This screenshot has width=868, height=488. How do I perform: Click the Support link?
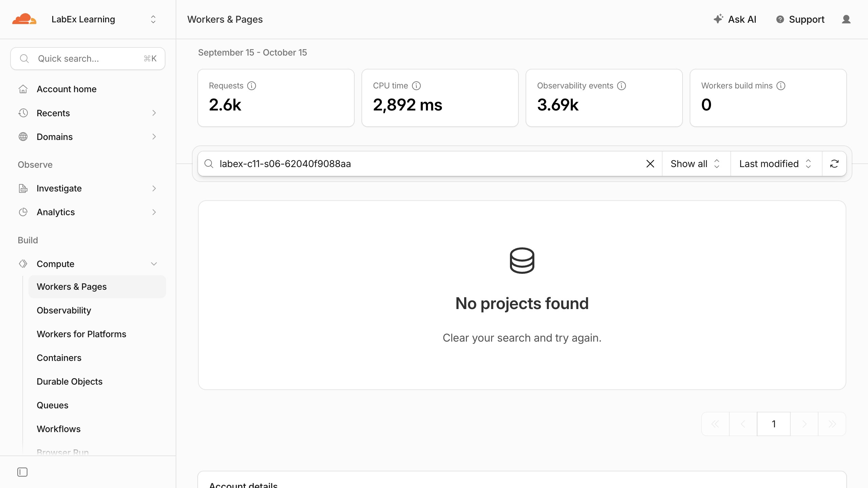click(x=800, y=19)
